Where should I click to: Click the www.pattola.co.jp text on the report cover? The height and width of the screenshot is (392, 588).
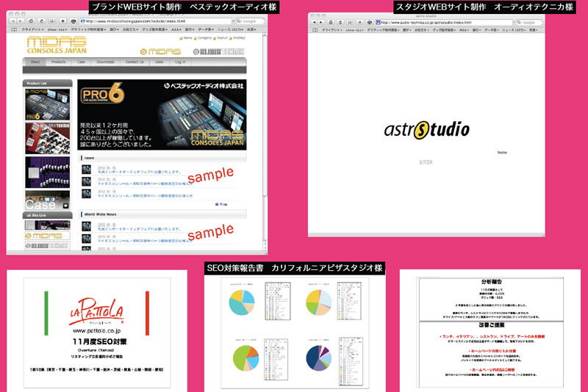tap(97, 331)
